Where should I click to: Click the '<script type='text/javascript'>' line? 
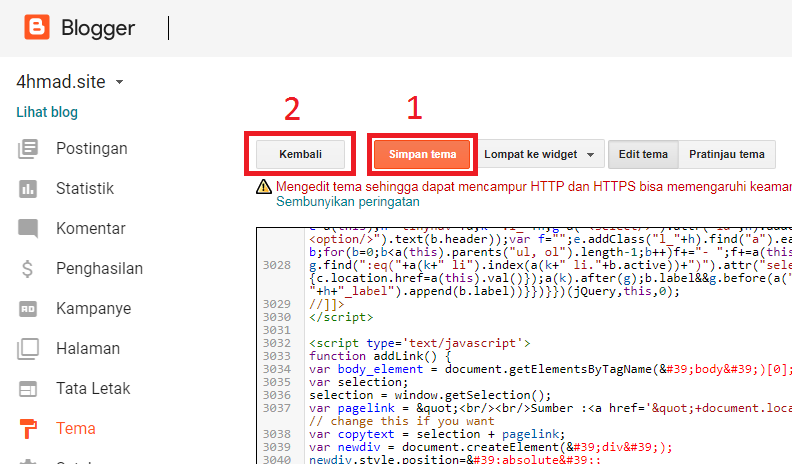[x=420, y=343]
